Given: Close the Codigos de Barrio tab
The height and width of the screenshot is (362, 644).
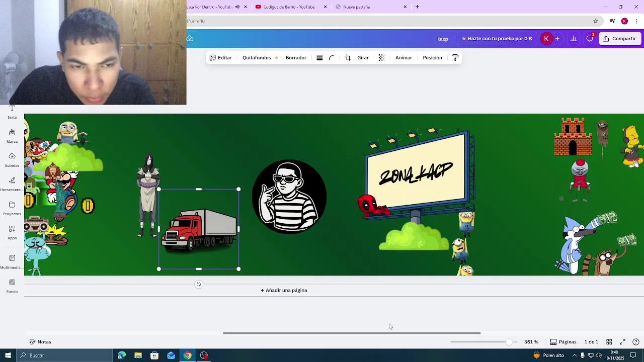Looking at the screenshot, I should 325,7.
